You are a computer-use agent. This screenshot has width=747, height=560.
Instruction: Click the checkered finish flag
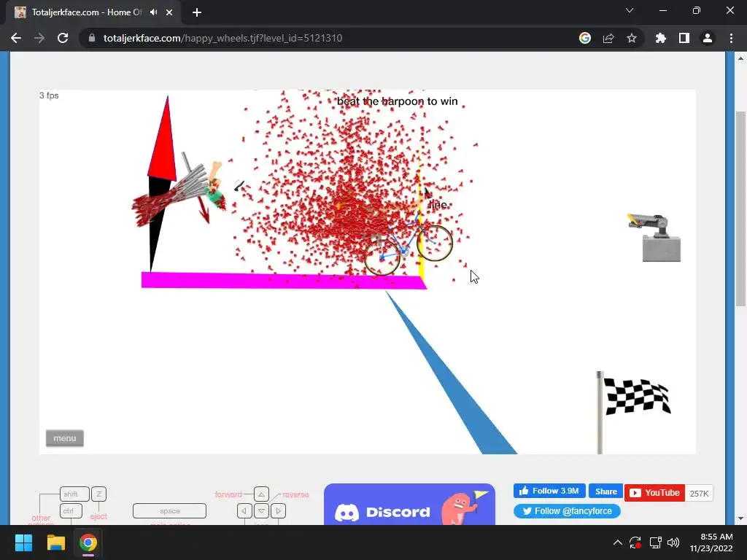pyautogui.click(x=634, y=413)
